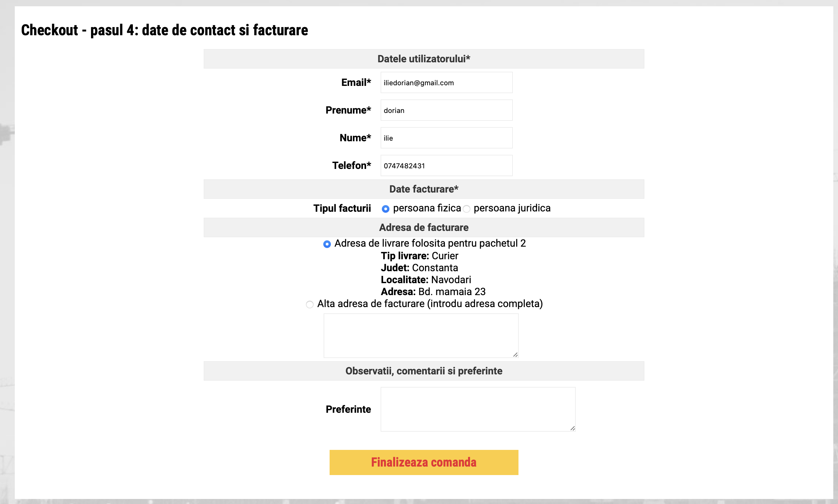Click the Nume* label text
The height and width of the screenshot is (504, 838).
355,138
